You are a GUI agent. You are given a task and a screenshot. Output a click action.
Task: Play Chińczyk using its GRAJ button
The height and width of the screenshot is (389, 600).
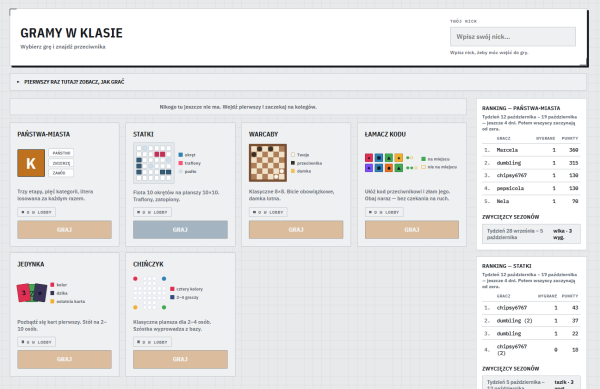(x=180, y=359)
